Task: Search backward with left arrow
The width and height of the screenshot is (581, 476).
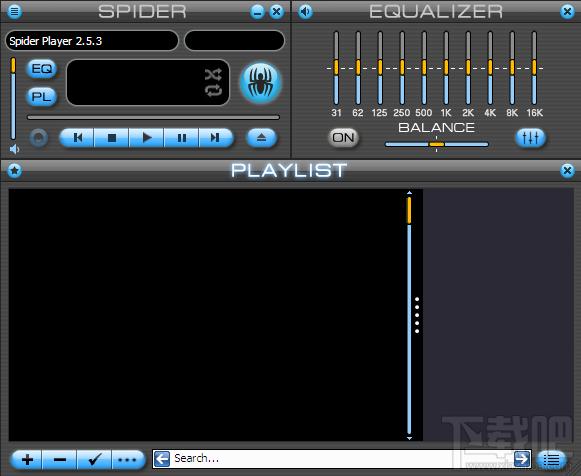Action: (x=162, y=459)
